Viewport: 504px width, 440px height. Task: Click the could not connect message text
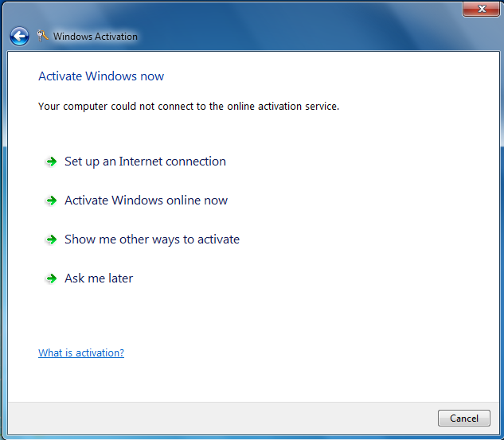click(x=189, y=106)
